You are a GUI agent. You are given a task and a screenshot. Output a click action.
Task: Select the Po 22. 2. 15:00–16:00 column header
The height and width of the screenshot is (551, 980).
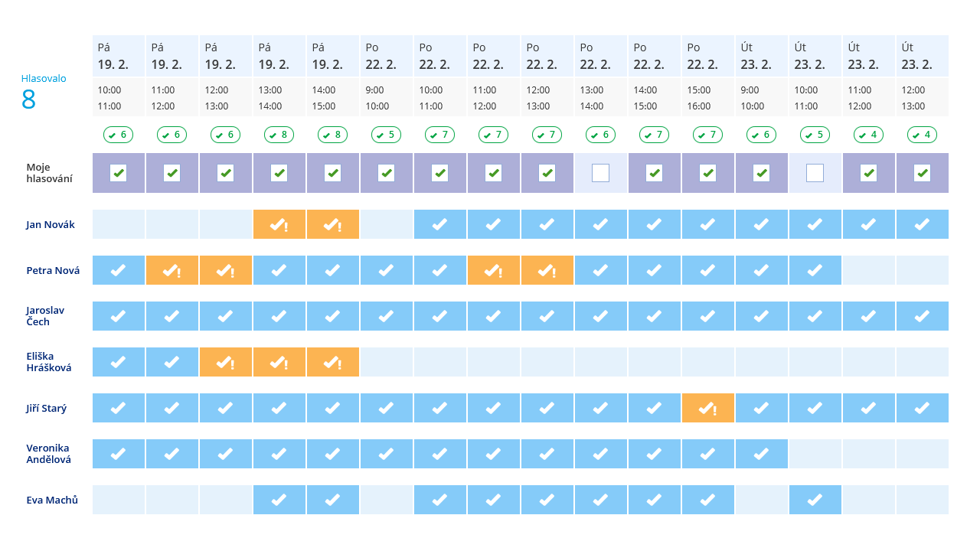pos(708,75)
